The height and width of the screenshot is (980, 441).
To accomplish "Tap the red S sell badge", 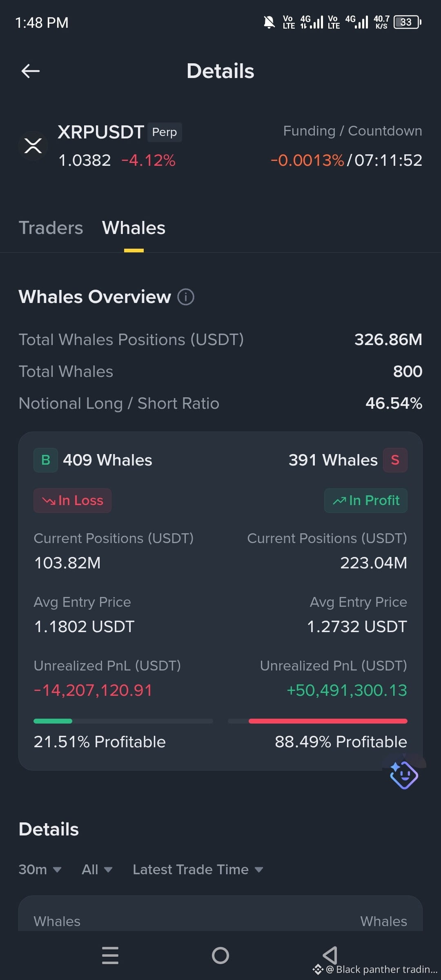I will (x=395, y=460).
